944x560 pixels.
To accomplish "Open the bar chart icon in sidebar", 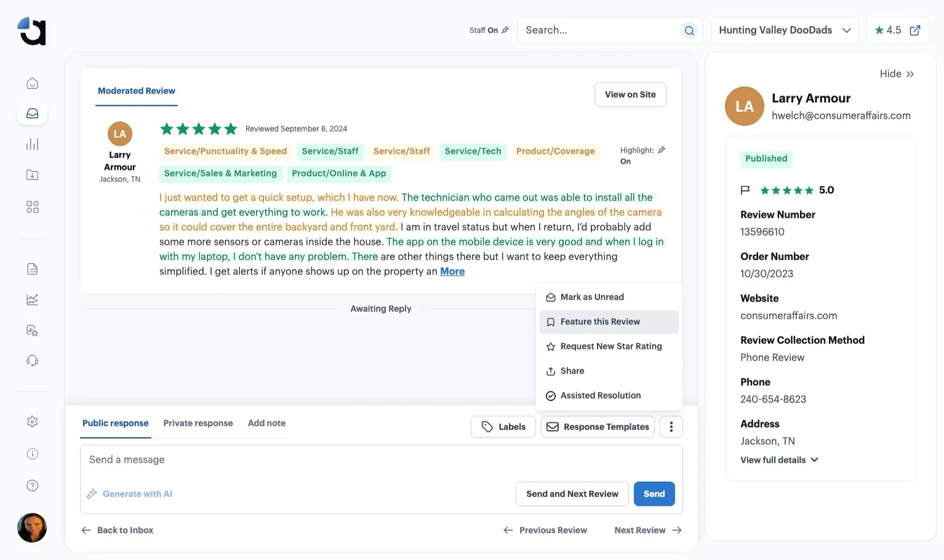I will (x=33, y=144).
